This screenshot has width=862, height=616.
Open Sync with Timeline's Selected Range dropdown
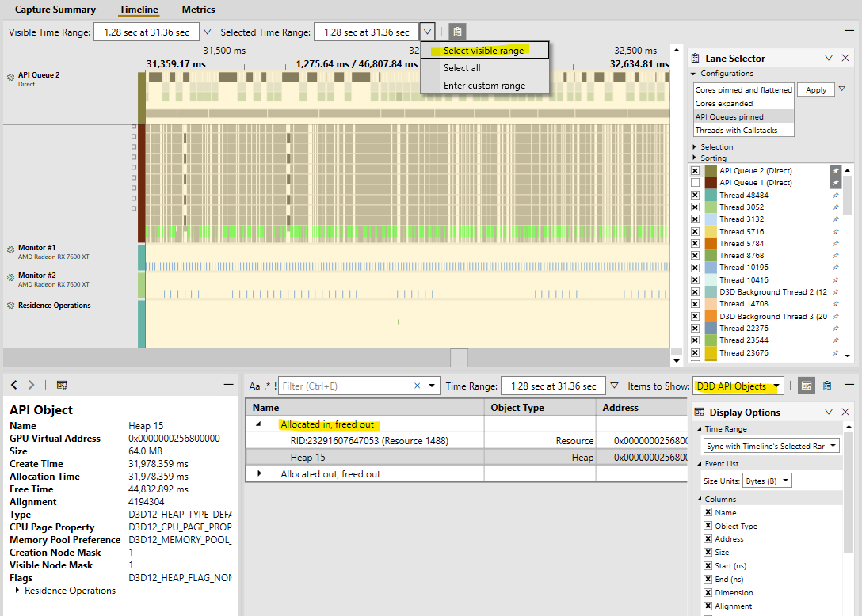[772, 446]
